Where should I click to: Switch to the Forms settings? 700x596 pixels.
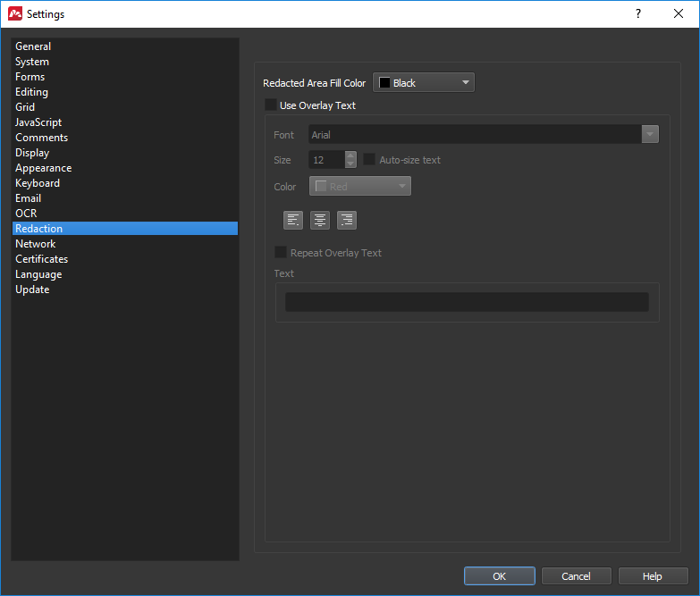pyautogui.click(x=125, y=77)
